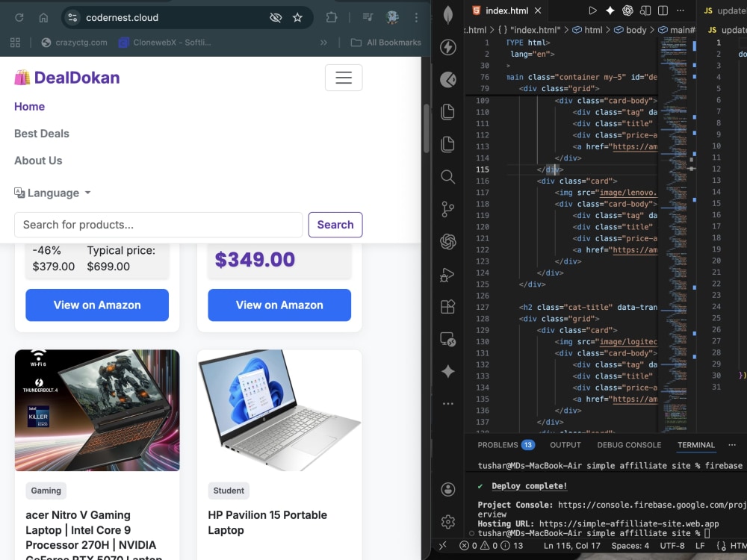Show more activity bar views ellipsis

point(447,404)
